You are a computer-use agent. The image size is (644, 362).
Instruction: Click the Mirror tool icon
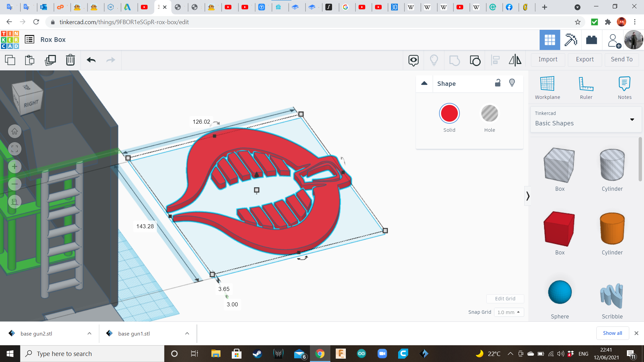coord(515,60)
